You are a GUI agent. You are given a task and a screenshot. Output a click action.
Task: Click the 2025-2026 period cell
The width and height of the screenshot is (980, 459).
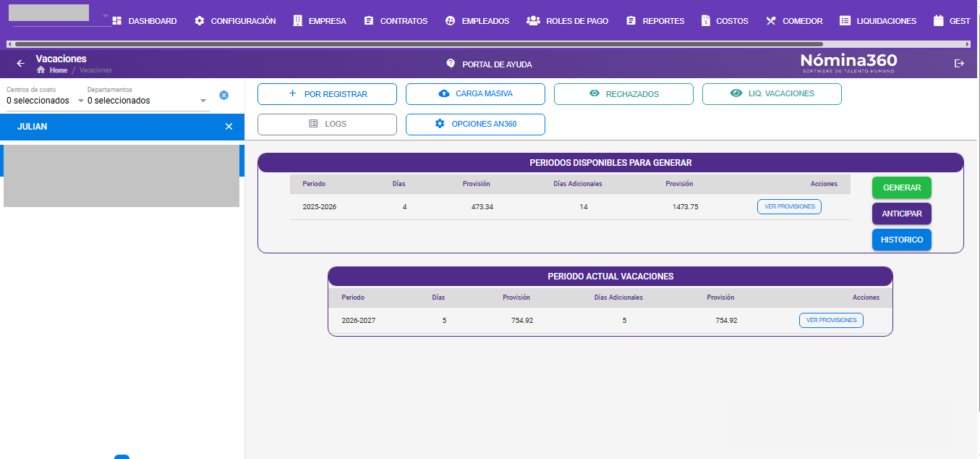coord(320,207)
